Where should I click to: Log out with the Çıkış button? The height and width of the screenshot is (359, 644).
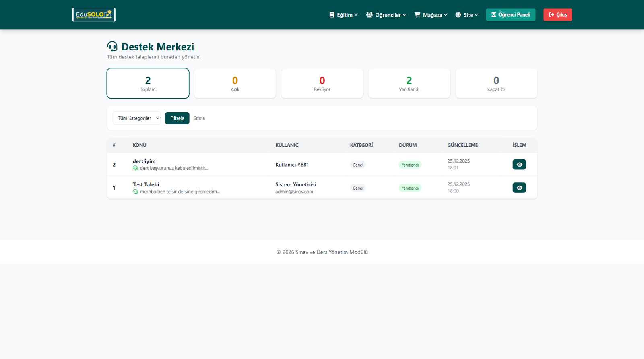[x=557, y=15]
